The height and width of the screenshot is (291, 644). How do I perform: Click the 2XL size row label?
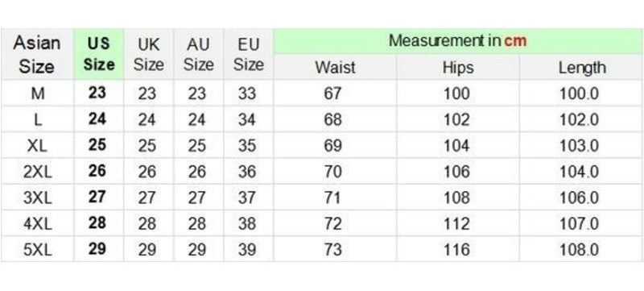37,172
